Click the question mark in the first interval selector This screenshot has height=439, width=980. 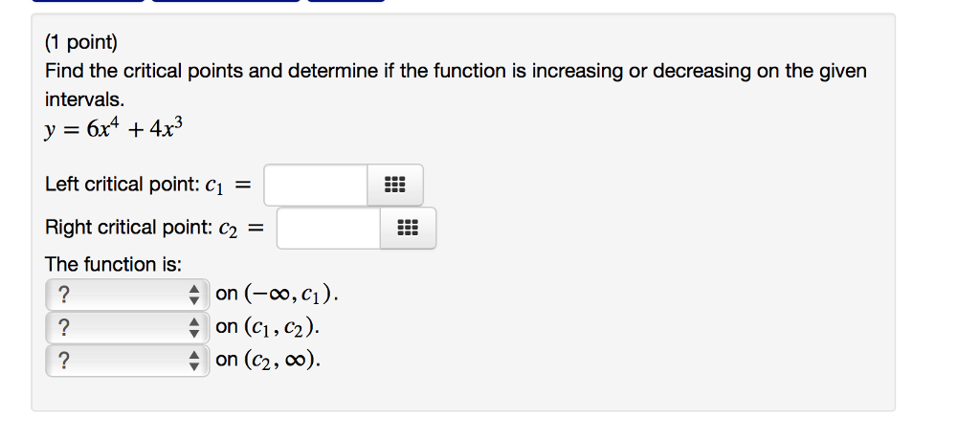[63, 295]
